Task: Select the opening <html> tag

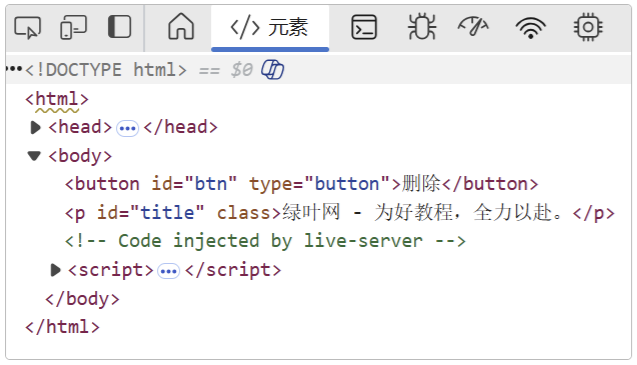Action: (x=57, y=99)
